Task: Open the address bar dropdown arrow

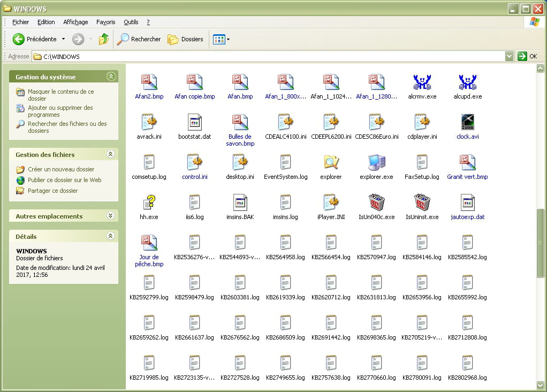Action: coord(509,56)
